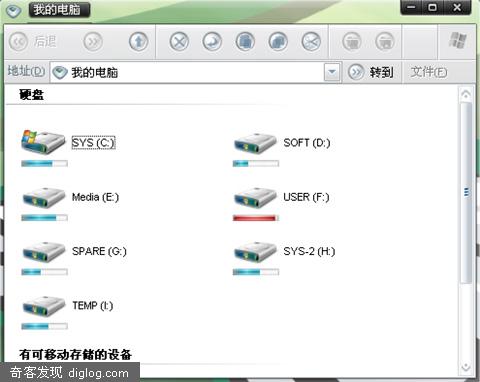Screen dimensions: 480x382
Task: Click the Forward arrow toolbar button
Action: pyautogui.click(x=93, y=42)
